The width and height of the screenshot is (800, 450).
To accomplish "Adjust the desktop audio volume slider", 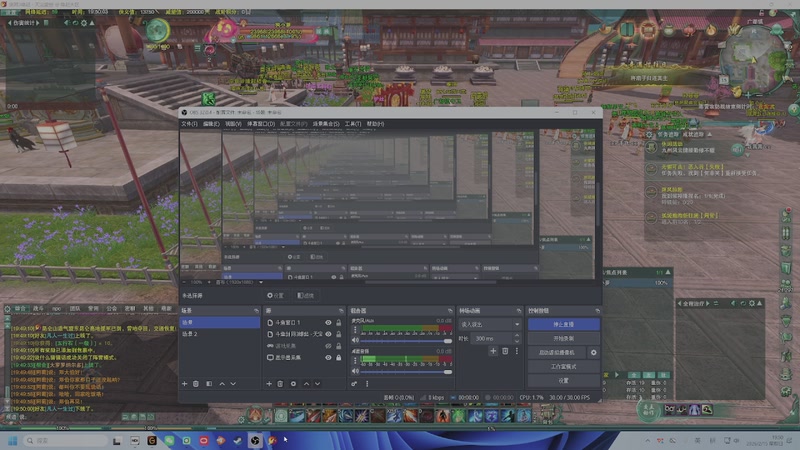I will (407, 371).
